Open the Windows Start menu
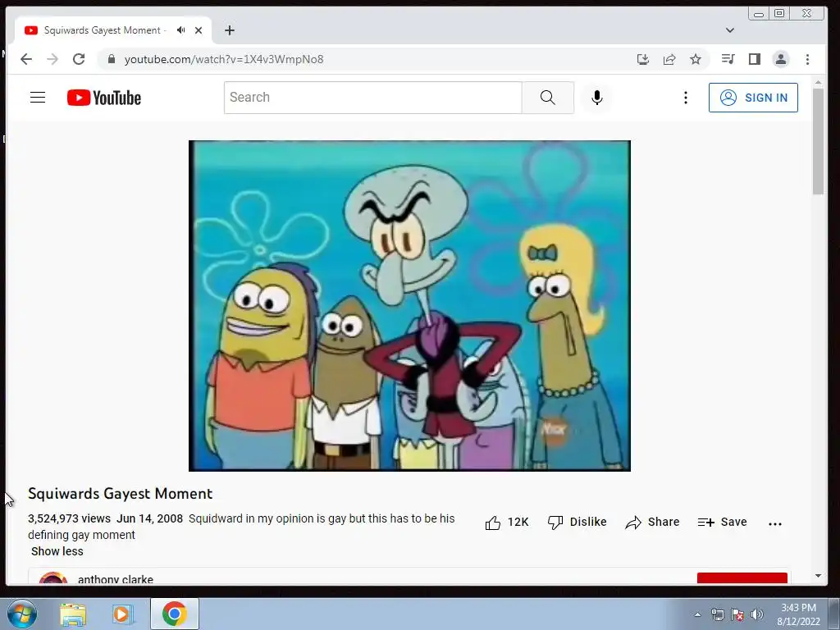This screenshot has width=840, height=630. tap(22, 614)
